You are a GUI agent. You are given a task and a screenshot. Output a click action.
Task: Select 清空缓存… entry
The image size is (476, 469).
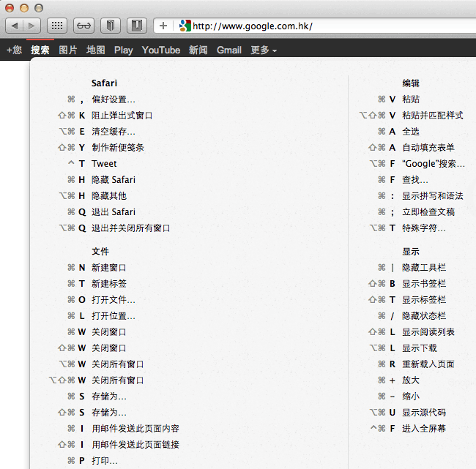click(x=114, y=132)
